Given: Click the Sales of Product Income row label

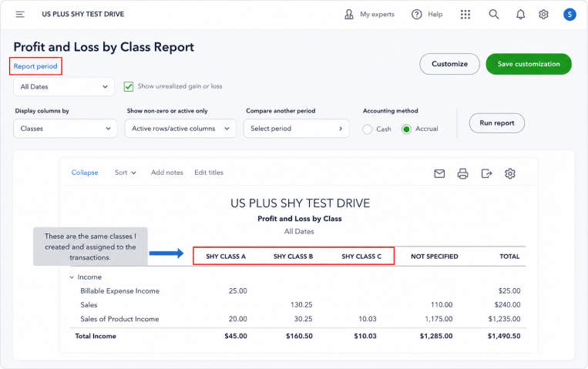Looking at the screenshot, I should click(119, 319).
